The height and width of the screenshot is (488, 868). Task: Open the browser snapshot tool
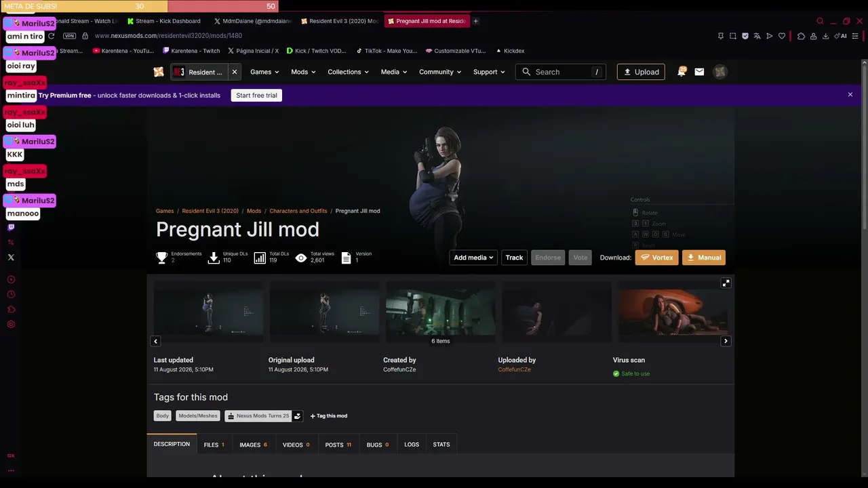pyautogui.click(x=733, y=36)
